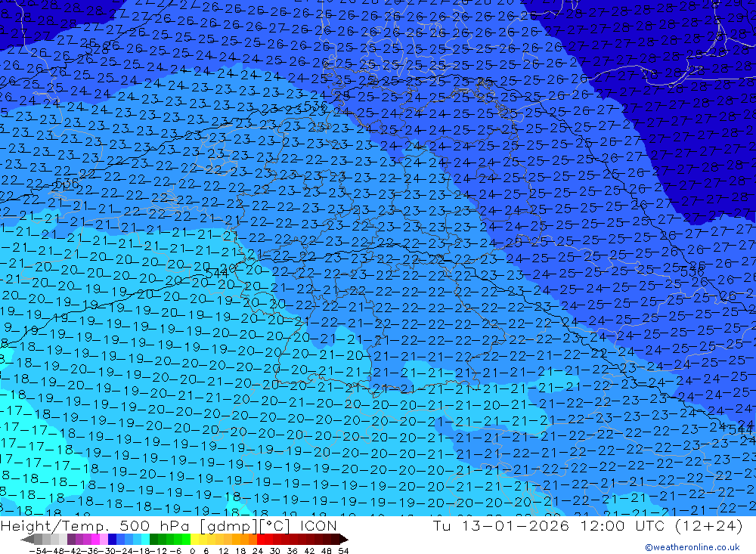Click the gray left arrow end of the legend

[27, 539]
